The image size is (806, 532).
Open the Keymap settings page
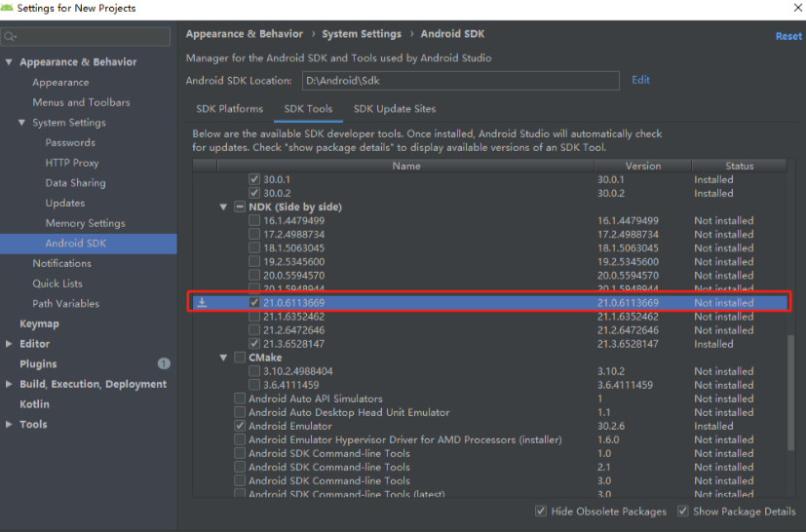39,323
